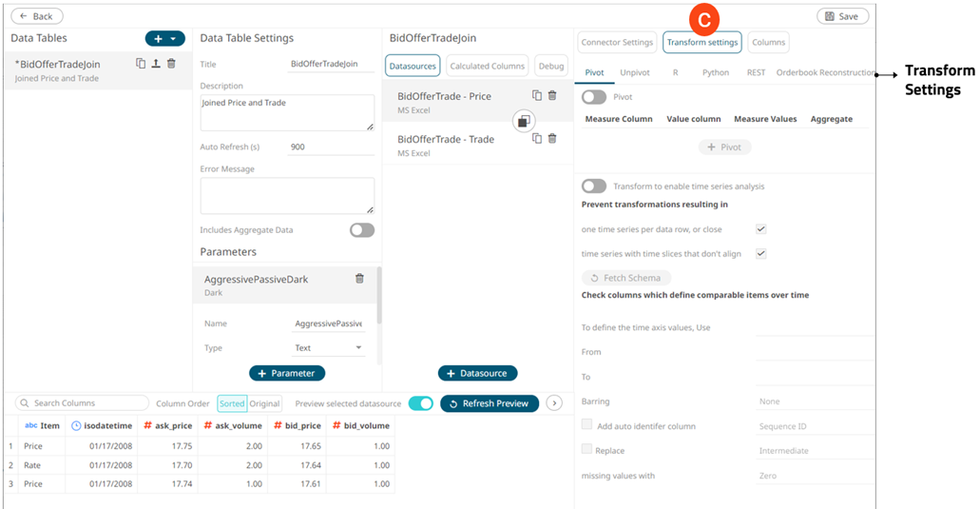This screenshot has width=980, height=509.
Task: Click the Search Columns field
Action: tap(82, 403)
